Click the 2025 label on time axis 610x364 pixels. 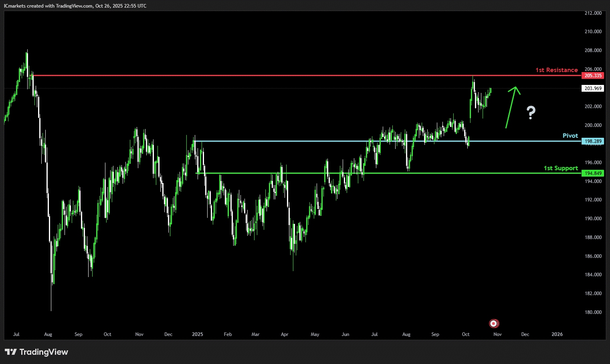pyautogui.click(x=197, y=334)
